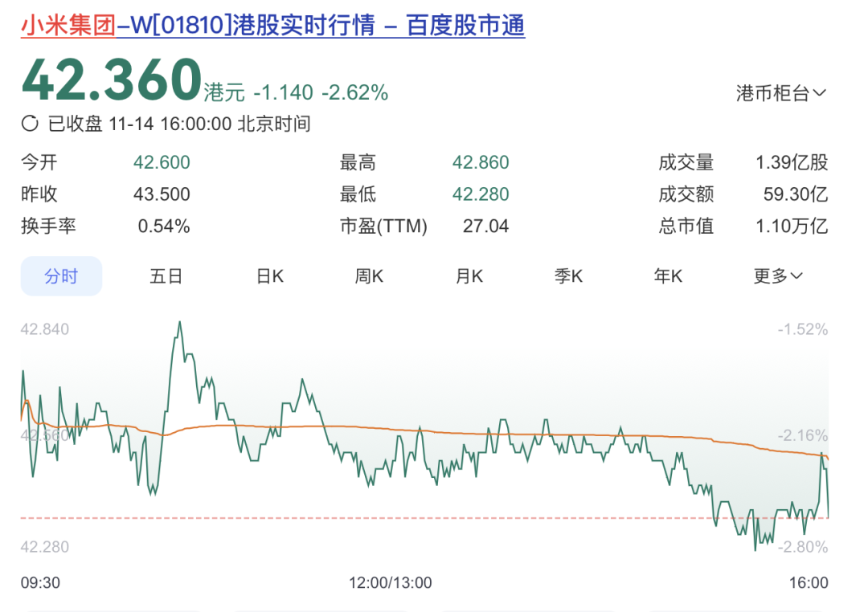Viewport: 868px width, 612px height.
Task: Click the 09:30 time axis label
Action: 40,582
